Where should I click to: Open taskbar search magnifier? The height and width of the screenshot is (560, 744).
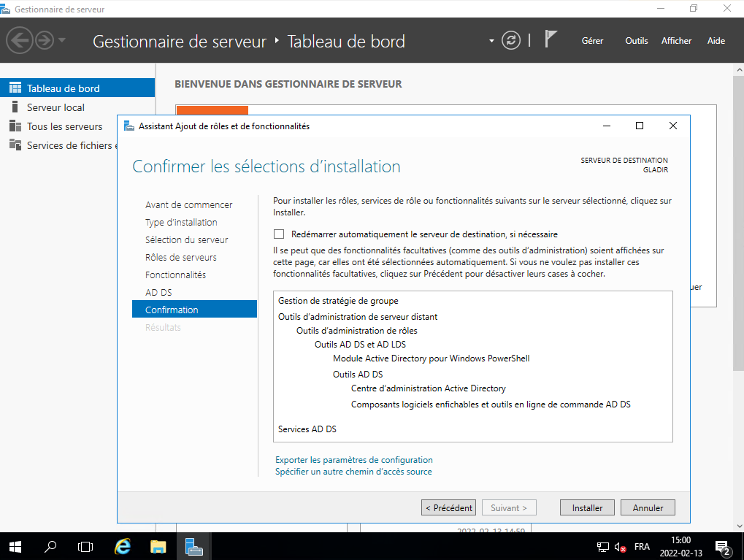tap(50, 547)
